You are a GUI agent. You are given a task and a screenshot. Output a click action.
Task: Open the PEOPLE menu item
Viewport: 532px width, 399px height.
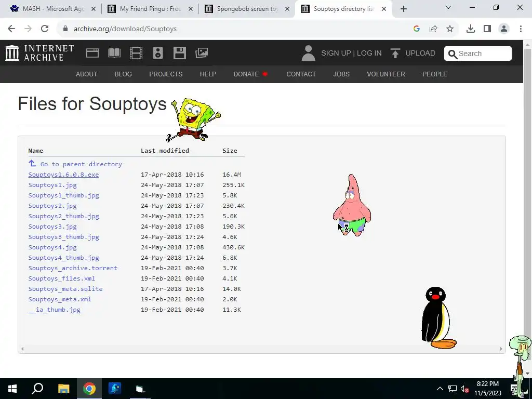point(435,74)
